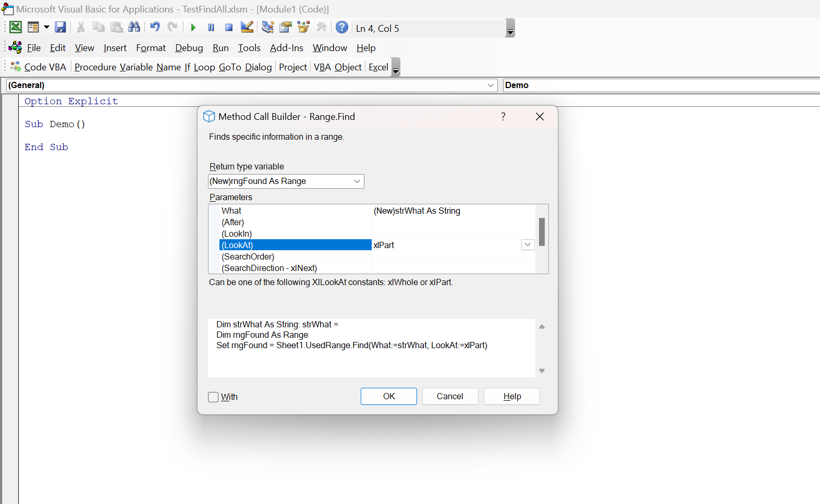Click the View Microsoft Excel icon
This screenshot has height=504, width=820.
16,27
